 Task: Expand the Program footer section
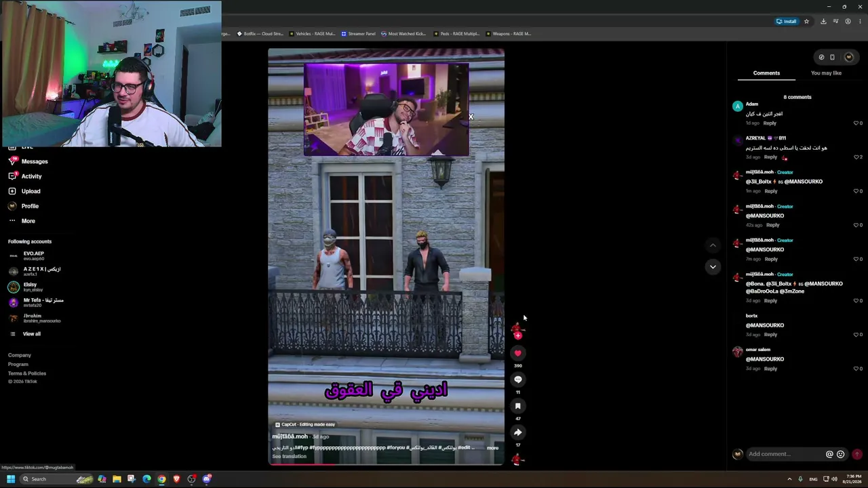pos(18,365)
